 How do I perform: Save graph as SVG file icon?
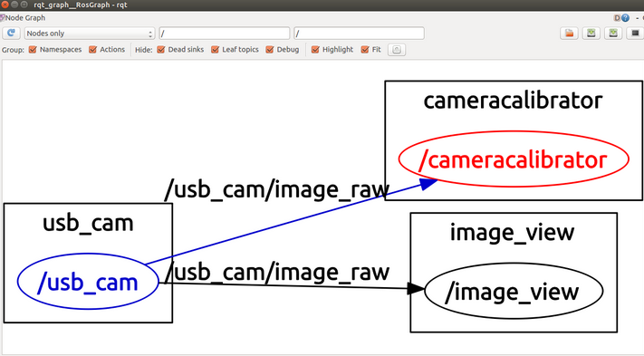pos(613,34)
